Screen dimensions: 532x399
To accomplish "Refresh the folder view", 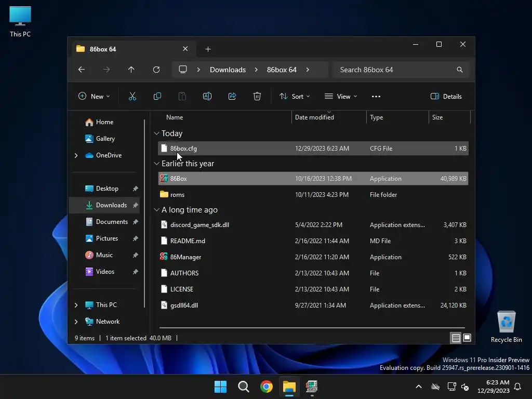I will [156, 70].
